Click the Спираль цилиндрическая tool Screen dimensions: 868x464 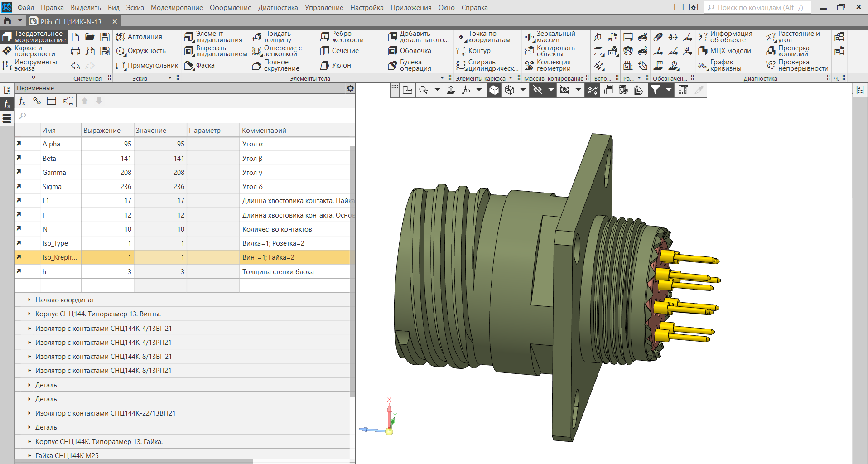(487, 65)
